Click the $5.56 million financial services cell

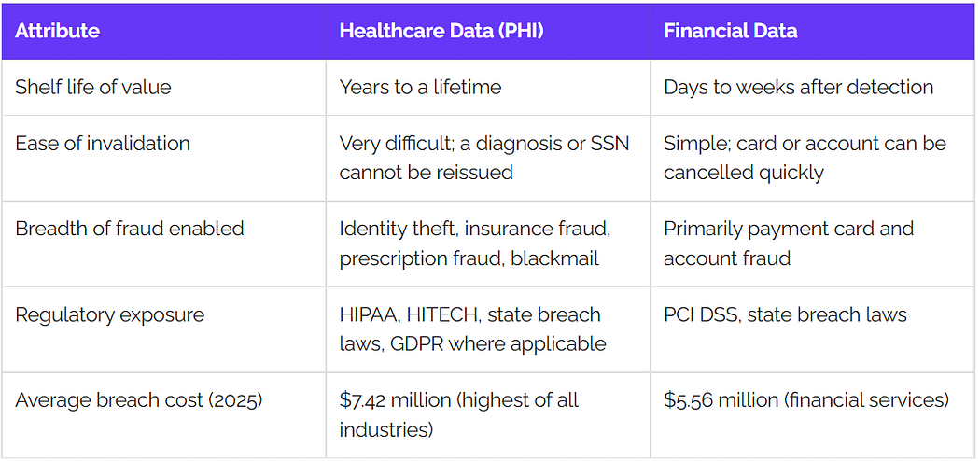point(813,414)
